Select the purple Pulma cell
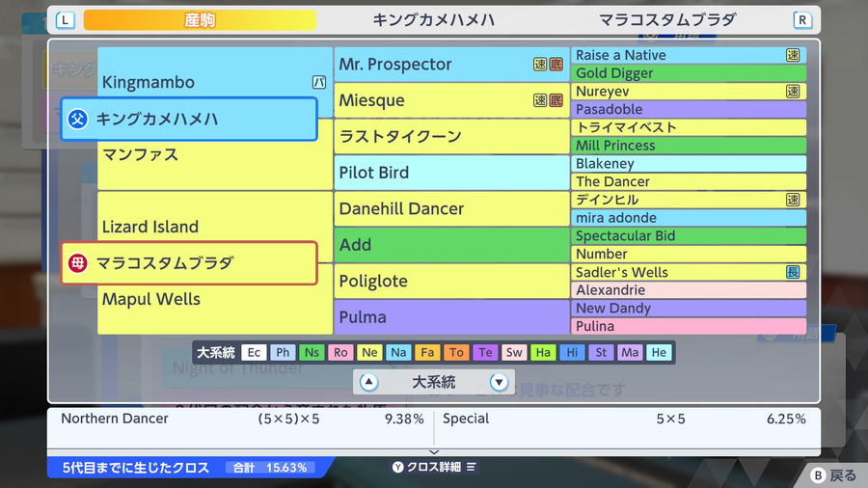The image size is (868, 488). coord(451,317)
